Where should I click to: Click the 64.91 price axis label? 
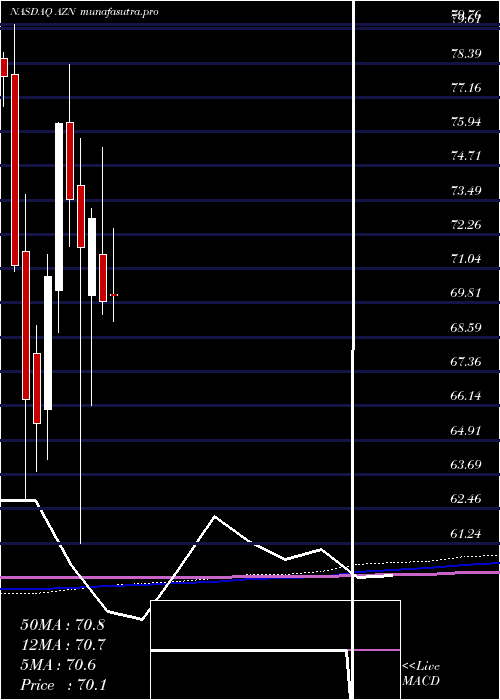click(466, 430)
